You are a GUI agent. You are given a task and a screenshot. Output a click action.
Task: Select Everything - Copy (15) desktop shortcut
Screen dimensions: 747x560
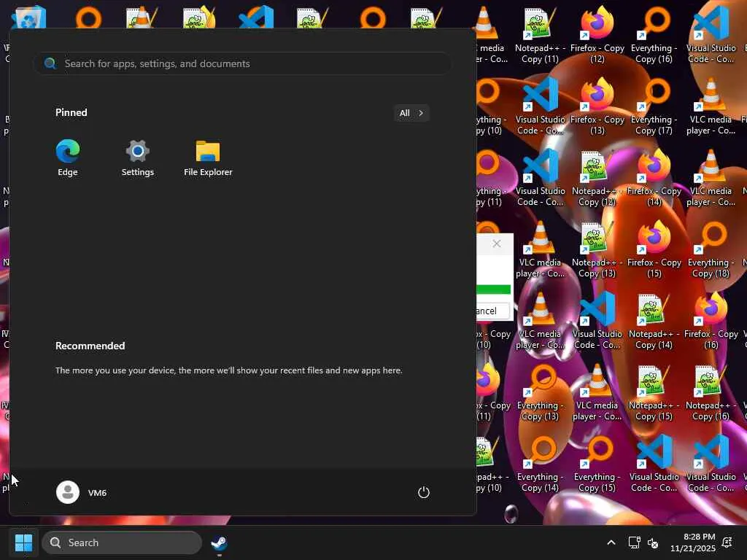pos(597,464)
